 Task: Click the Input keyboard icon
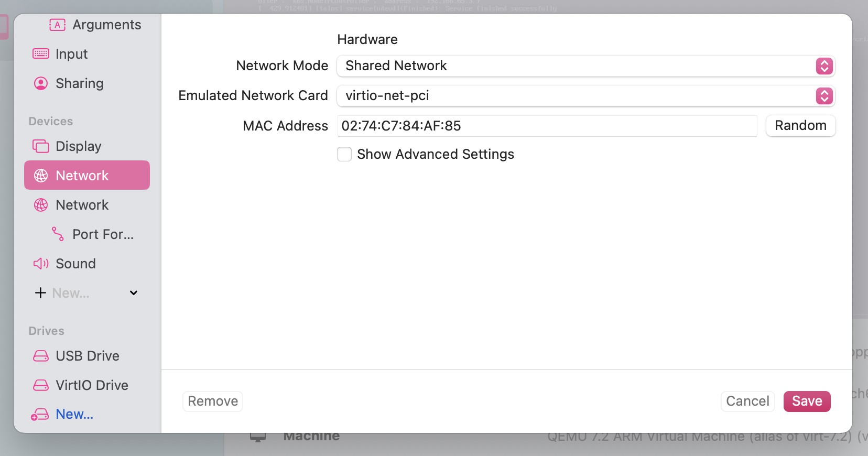[41, 54]
